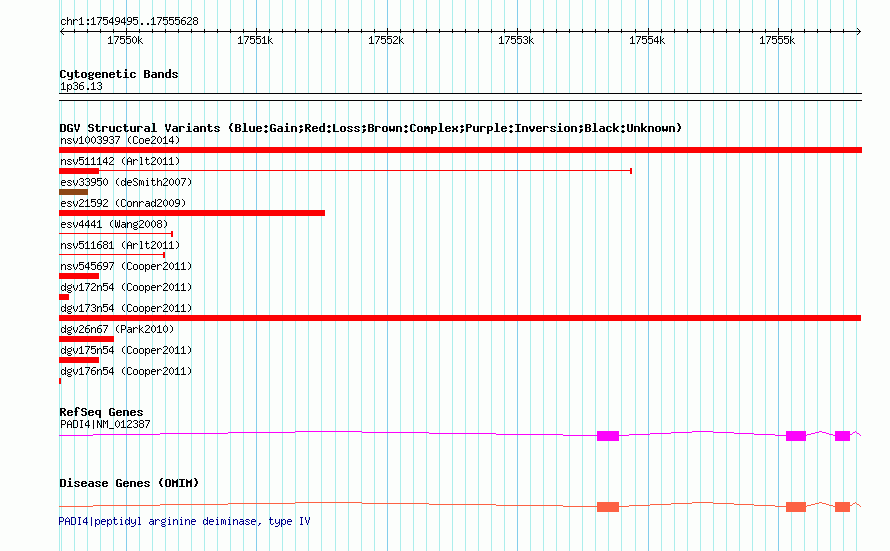The width and height of the screenshot is (890, 551).
Task: Select the dgv173n54 (Cooper2011) label
Action: click(126, 308)
